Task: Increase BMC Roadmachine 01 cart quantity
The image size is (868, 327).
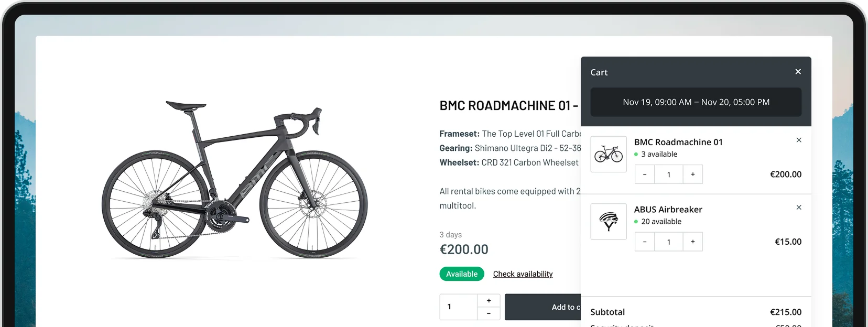Action: pyautogui.click(x=692, y=175)
